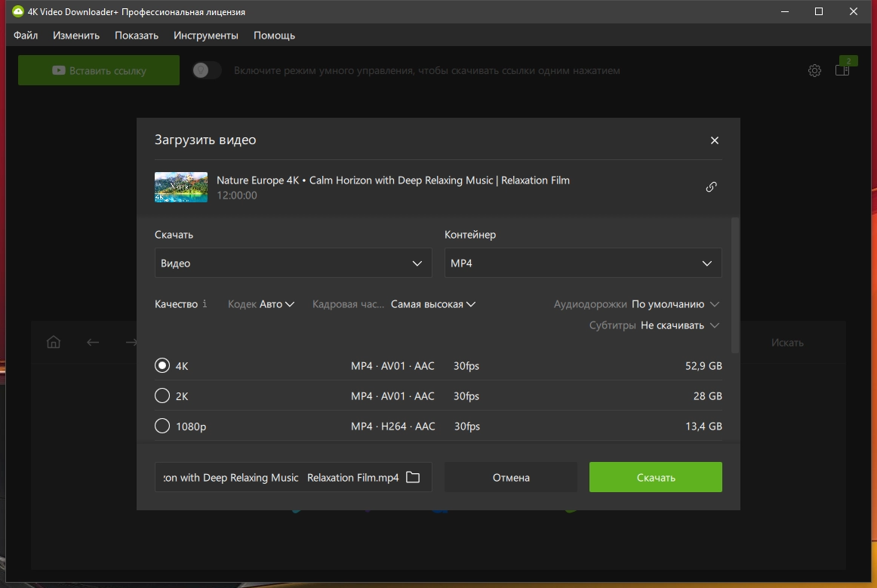Click the quality info icon
877x588 pixels.
pyautogui.click(x=205, y=303)
